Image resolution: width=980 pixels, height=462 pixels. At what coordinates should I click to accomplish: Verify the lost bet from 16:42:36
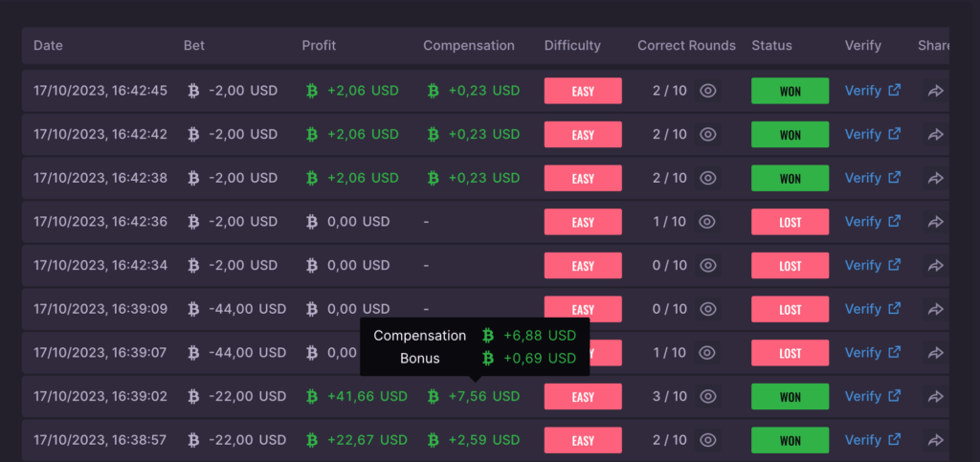click(x=873, y=222)
